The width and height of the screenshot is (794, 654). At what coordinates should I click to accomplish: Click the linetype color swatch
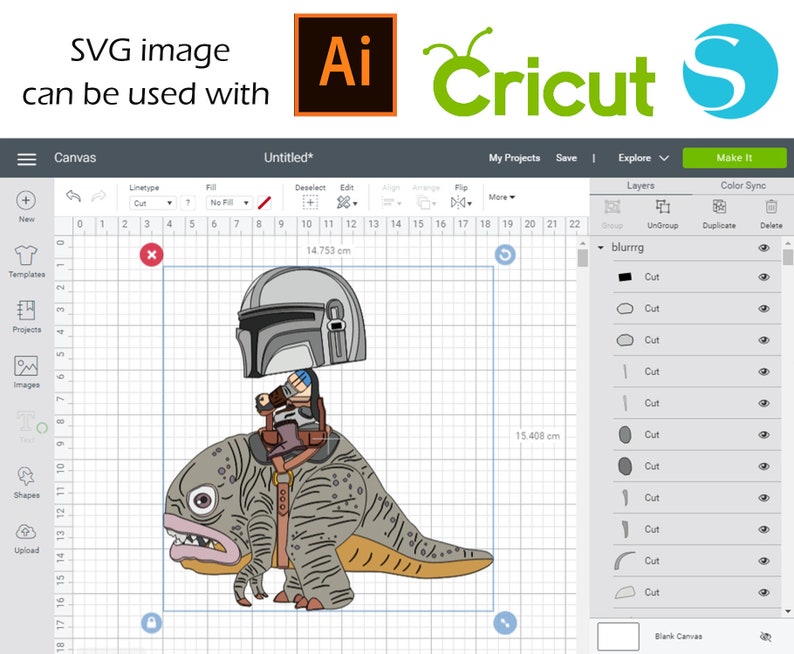[x=264, y=203]
